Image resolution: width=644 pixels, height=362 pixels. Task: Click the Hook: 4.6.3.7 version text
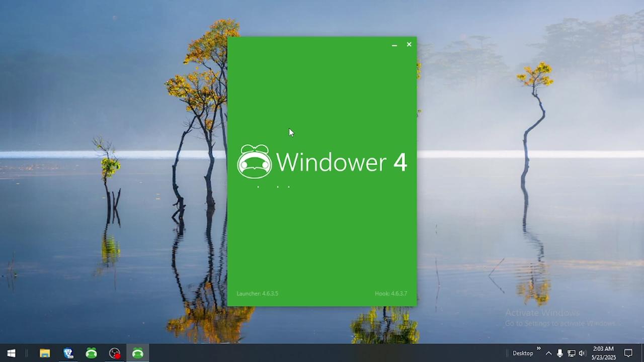pos(391,293)
